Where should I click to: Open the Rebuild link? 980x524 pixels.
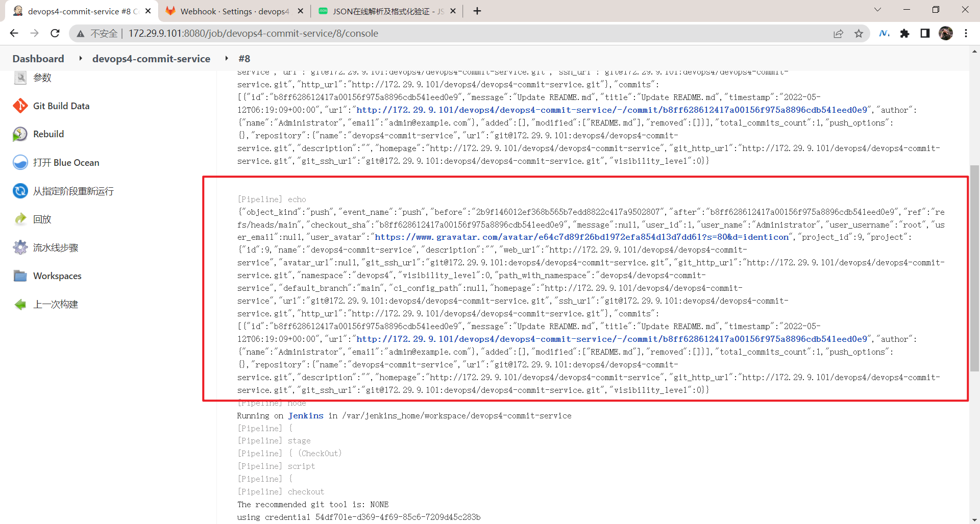pos(48,134)
